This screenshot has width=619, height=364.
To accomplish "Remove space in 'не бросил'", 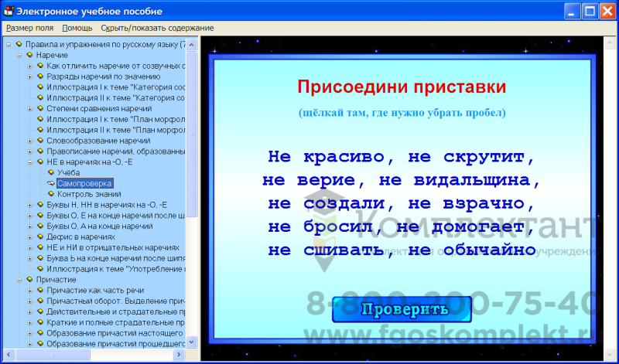I will pos(297,226).
